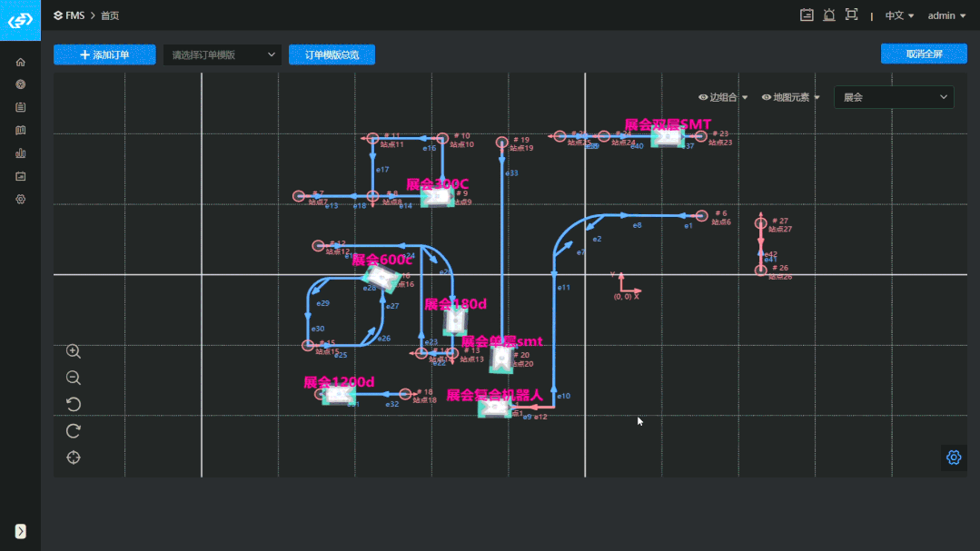The height and width of the screenshot is (551, 980).
Task: Select the 展会双层SMT robot on map
Action: tap(667, 138)
